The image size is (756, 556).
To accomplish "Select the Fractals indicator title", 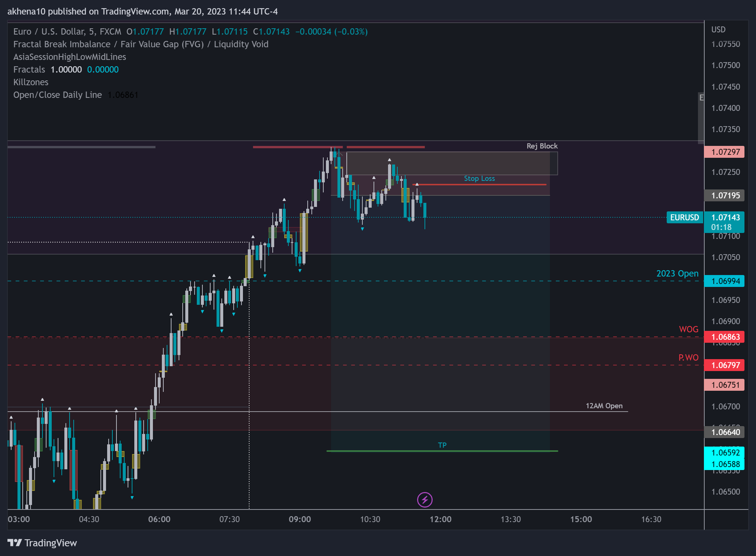I will (29, 70).
